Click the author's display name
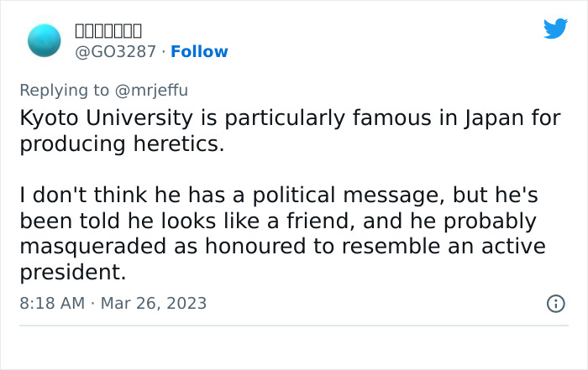This screenshot has width=588, height=370. point(108,31)
